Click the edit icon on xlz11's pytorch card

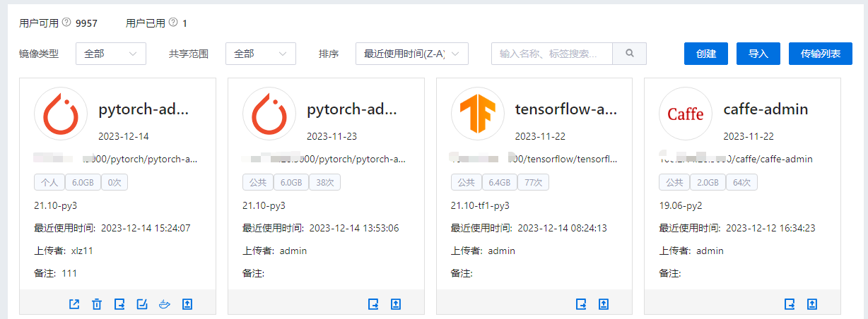(142, 304)
